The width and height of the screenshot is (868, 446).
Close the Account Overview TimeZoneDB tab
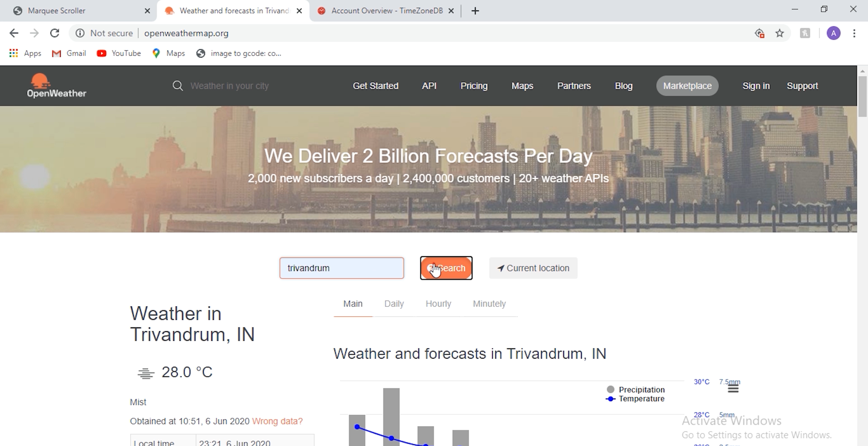point(451,11)
